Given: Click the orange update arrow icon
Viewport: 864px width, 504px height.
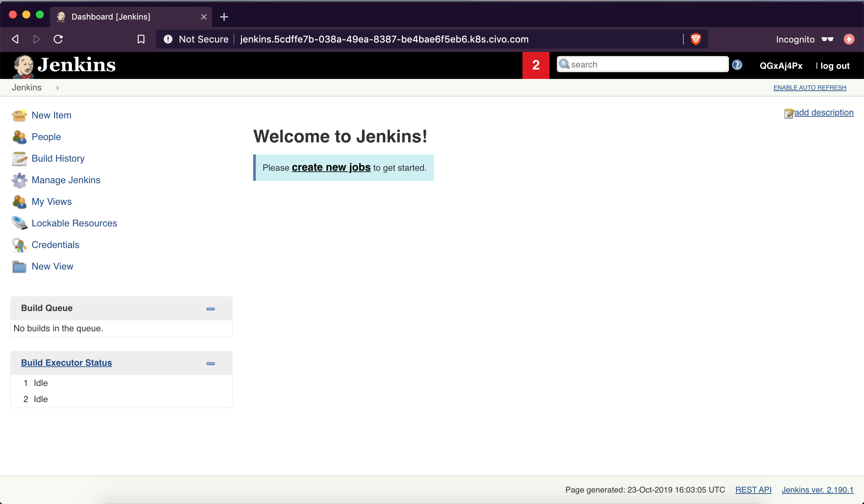Looking at the screenshot, I should 849,39.
